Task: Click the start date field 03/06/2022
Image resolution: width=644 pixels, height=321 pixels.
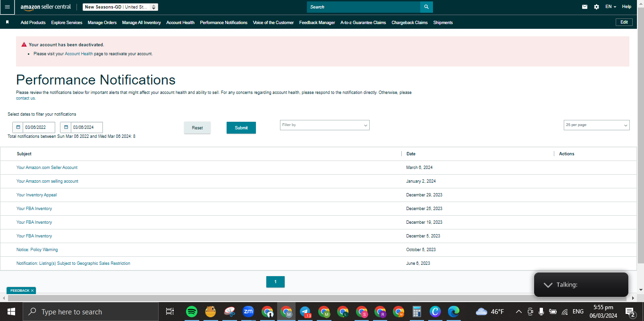Action: pyautogui.click(x=39, y=127)
